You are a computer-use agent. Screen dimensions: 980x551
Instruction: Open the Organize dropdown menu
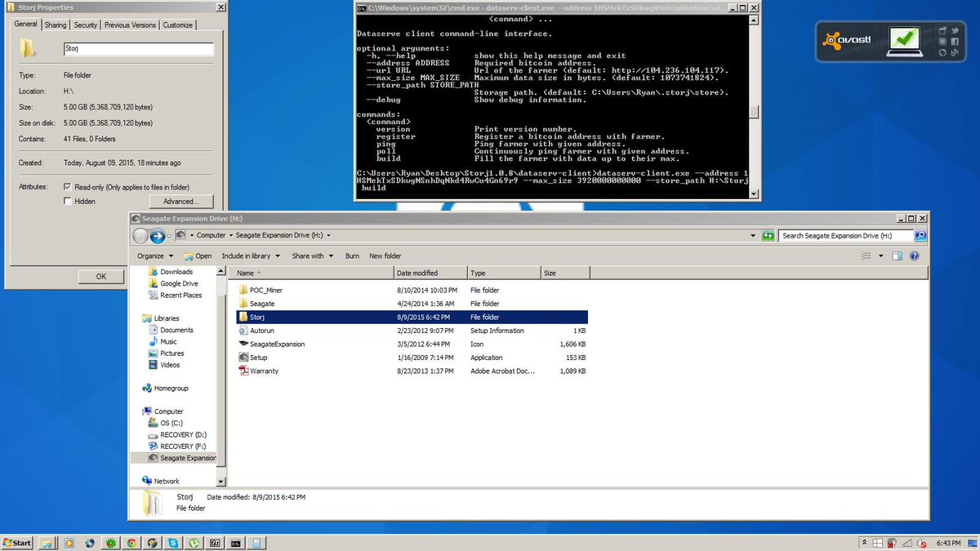[154, 256]
